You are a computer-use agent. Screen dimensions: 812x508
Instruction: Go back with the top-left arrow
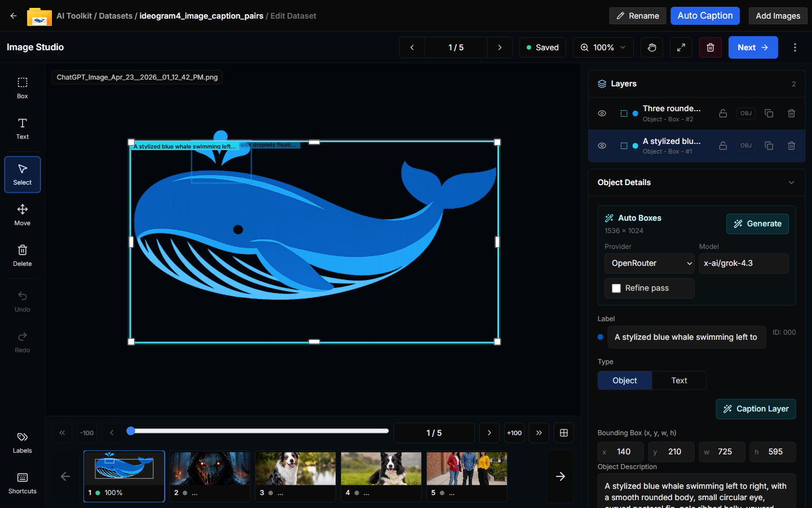coord(14,16)
